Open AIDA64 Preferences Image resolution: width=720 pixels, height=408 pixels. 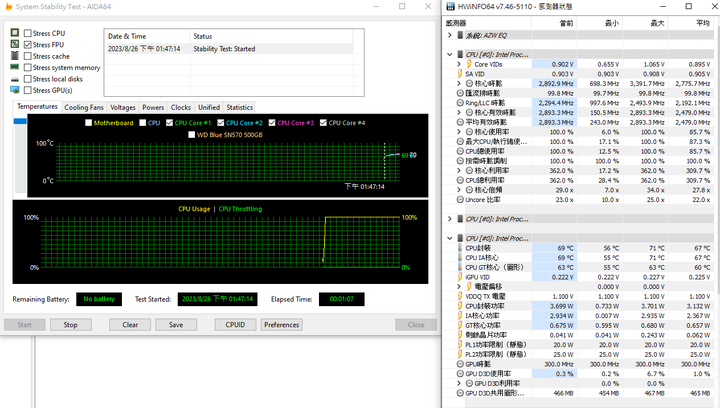point(281,324)
